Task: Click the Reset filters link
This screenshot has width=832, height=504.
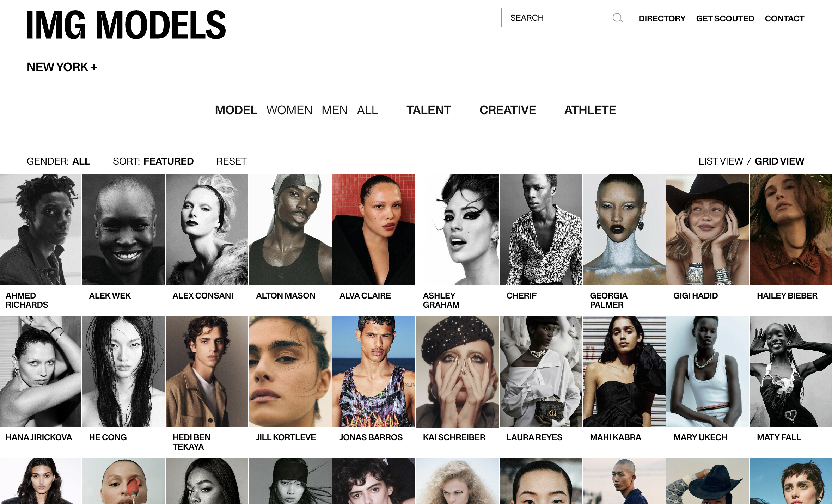Action: coord(231,161)
